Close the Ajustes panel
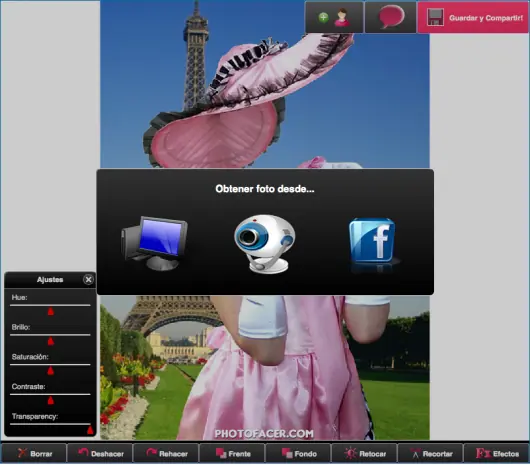Image resolution: width=530 pixels, height=465 pixels. click(x=88, y=279)
